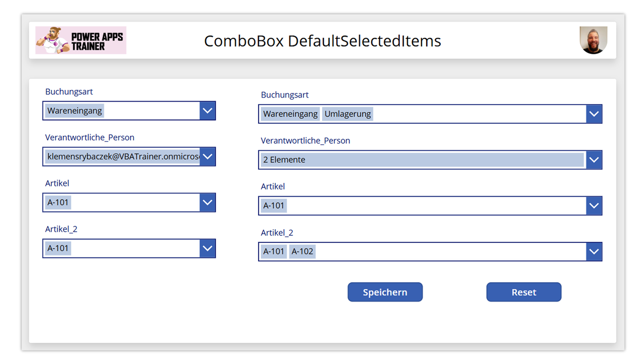644x362 pixels.
Task: Click the user profile picture
Action: coord(593,40)
